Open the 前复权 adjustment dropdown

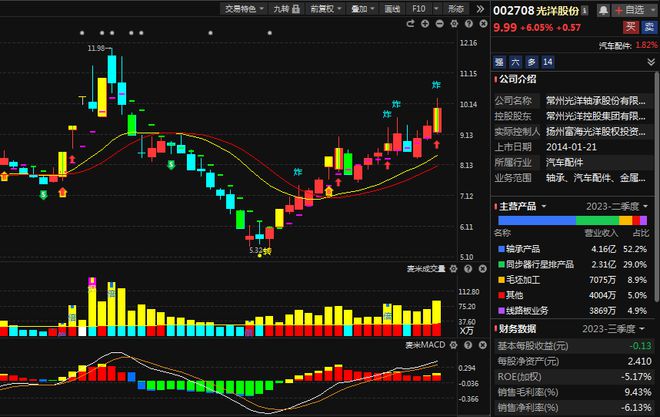[x=326, y=9]
